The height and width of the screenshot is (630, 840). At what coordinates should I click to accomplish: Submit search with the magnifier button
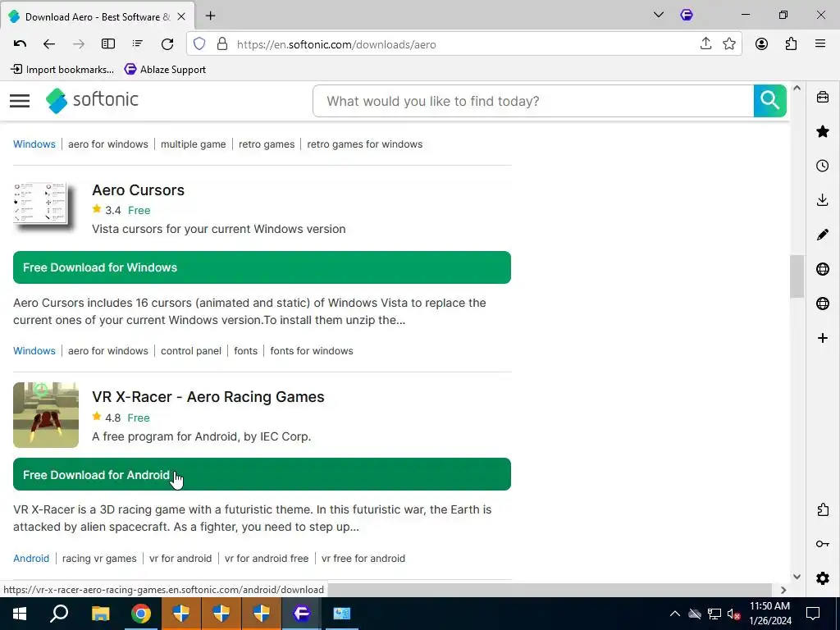pos(769,101)
